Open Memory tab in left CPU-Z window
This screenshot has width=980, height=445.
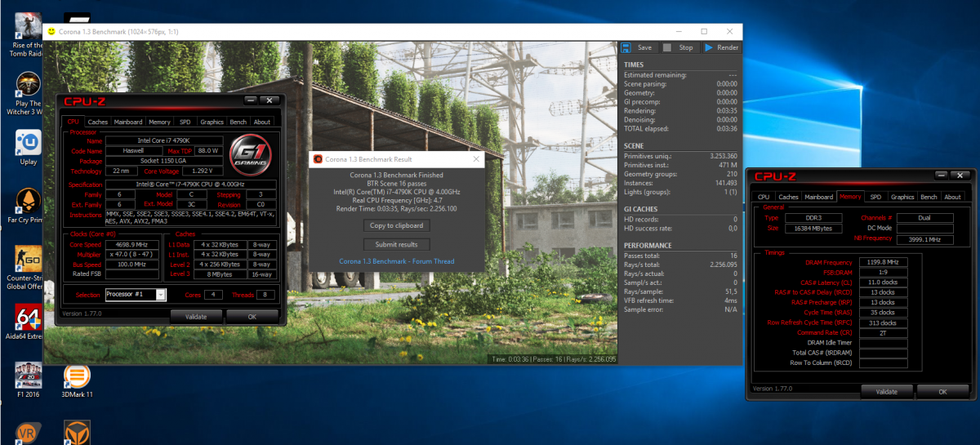[x=159, y=122]
